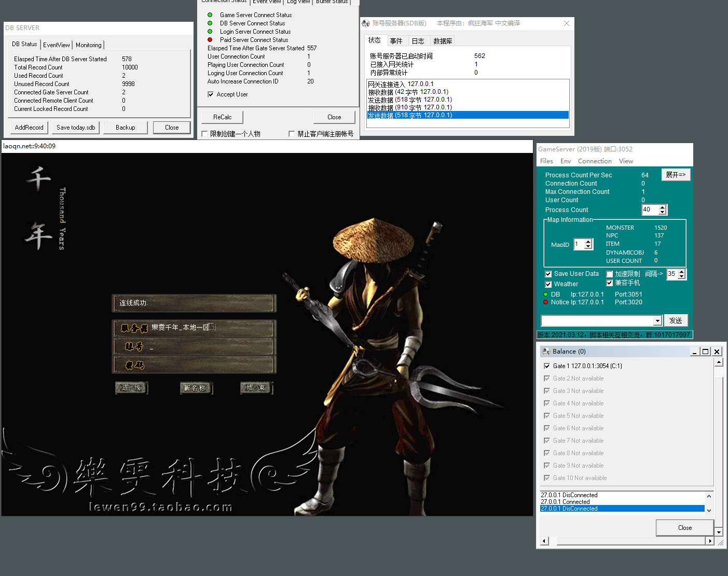Uncheck the Weather option in GameServer
Screen dimensions: 728x576
pos(548,284)
